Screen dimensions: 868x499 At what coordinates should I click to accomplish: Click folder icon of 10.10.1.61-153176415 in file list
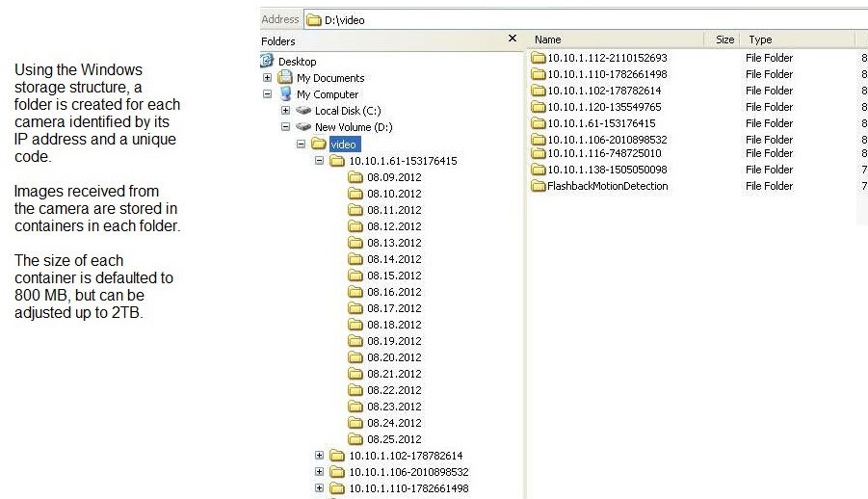pyautogui.click(x=539, y=123)
